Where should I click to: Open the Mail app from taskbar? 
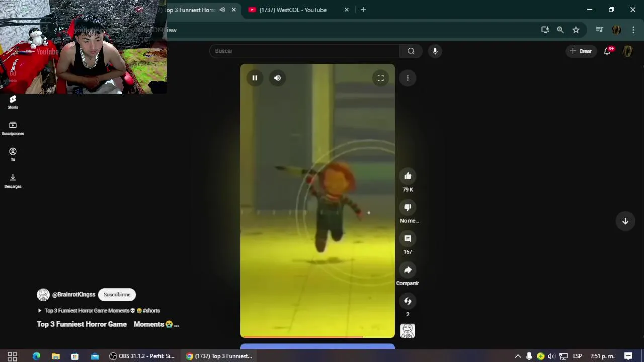point(95,356)
